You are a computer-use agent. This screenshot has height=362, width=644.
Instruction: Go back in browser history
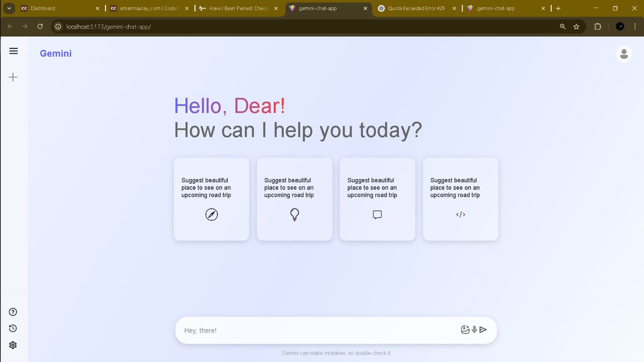10,26
